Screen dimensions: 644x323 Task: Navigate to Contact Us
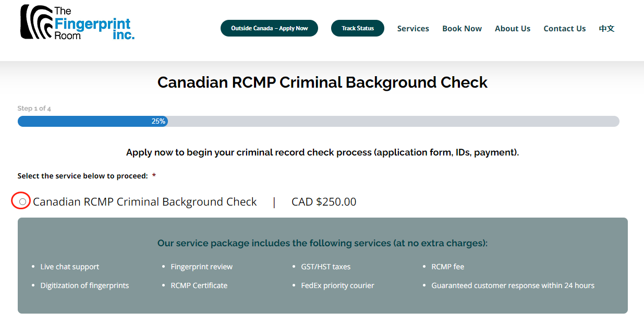point(565,29)
